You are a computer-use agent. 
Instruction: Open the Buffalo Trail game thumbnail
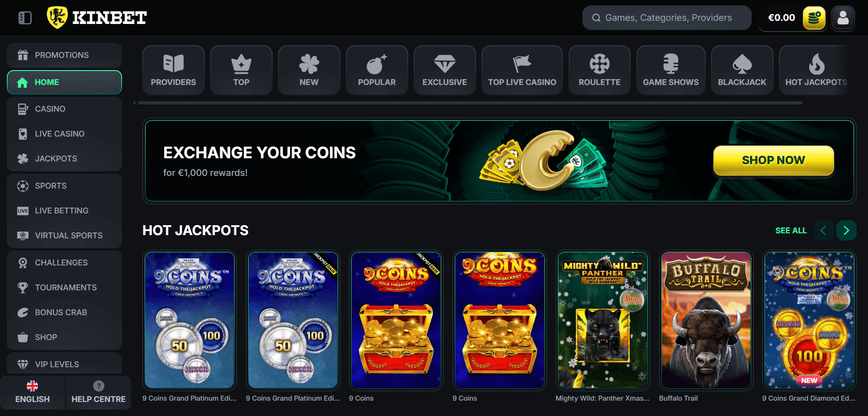[706, 320]
